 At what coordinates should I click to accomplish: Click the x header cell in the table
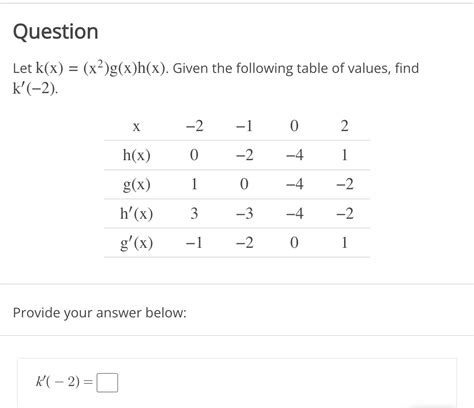(136, 127)
